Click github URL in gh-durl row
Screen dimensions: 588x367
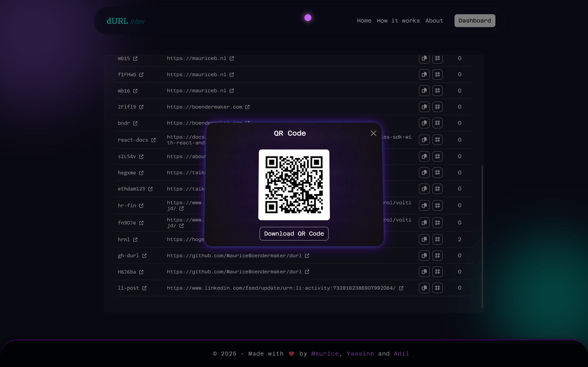(234, 256)
